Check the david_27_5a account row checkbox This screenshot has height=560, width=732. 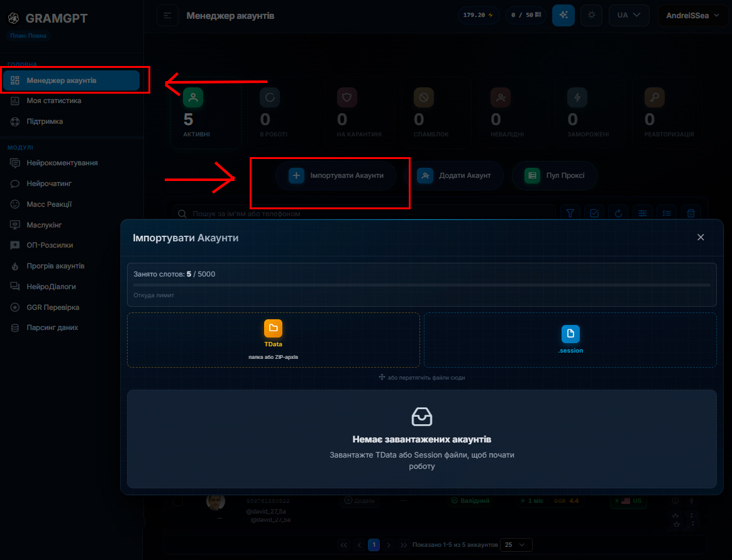click(x=178, y=501)
